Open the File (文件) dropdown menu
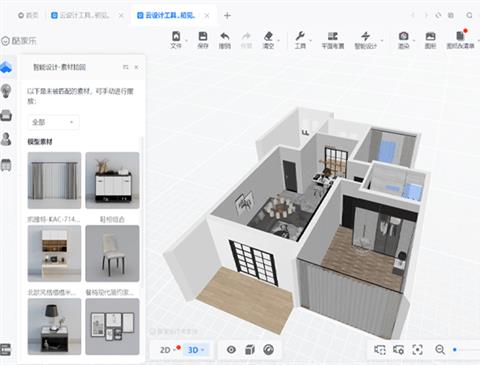This screenshot has height=365, width=480. [x=176, y=40]
